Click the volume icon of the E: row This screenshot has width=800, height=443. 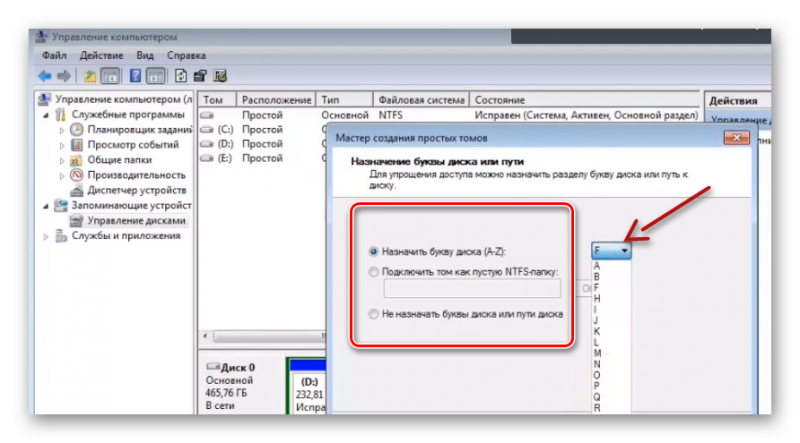pos(207,158)
